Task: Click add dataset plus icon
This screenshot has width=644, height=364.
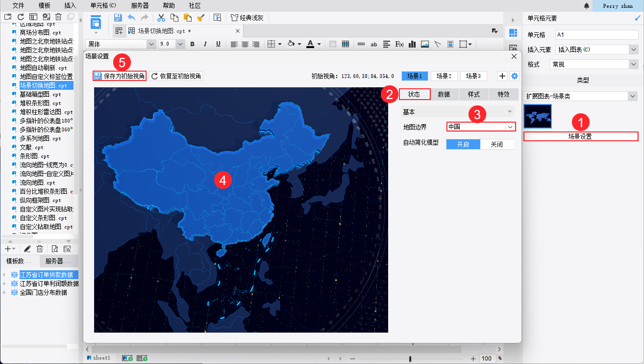Action: pos(8,249)
